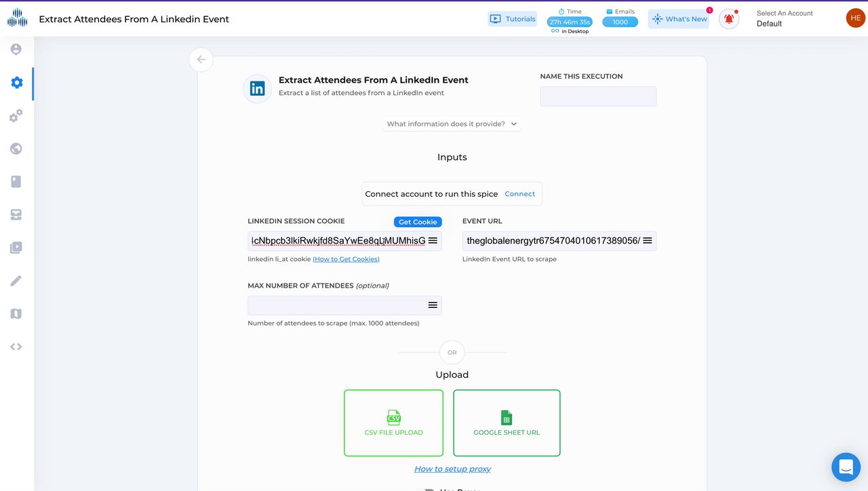868x491 pixels.
Task: Open Tutorials button
Action: point(513,19)
